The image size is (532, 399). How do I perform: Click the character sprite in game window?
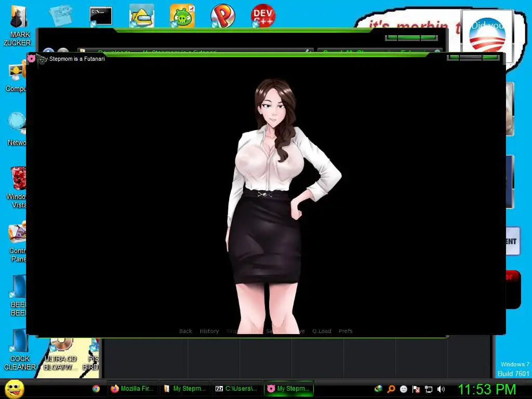coord(283,206)
